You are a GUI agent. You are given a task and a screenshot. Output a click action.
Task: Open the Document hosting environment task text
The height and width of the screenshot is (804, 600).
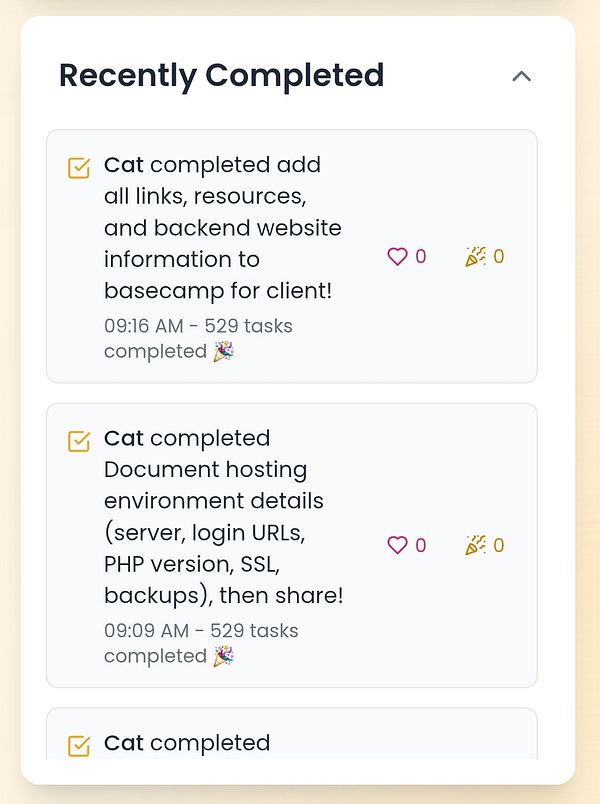(x=222, y=517)
